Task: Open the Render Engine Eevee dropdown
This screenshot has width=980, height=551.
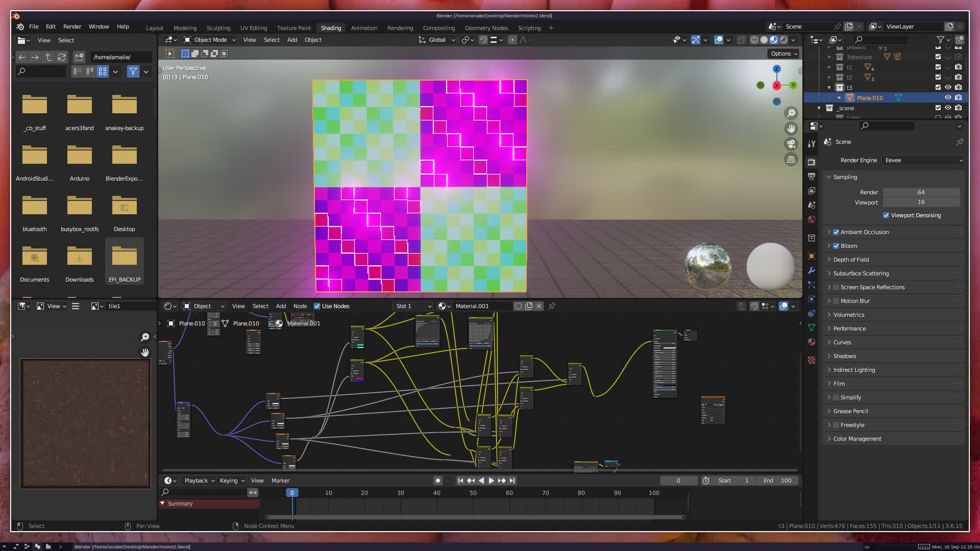Action: point(923,160)
